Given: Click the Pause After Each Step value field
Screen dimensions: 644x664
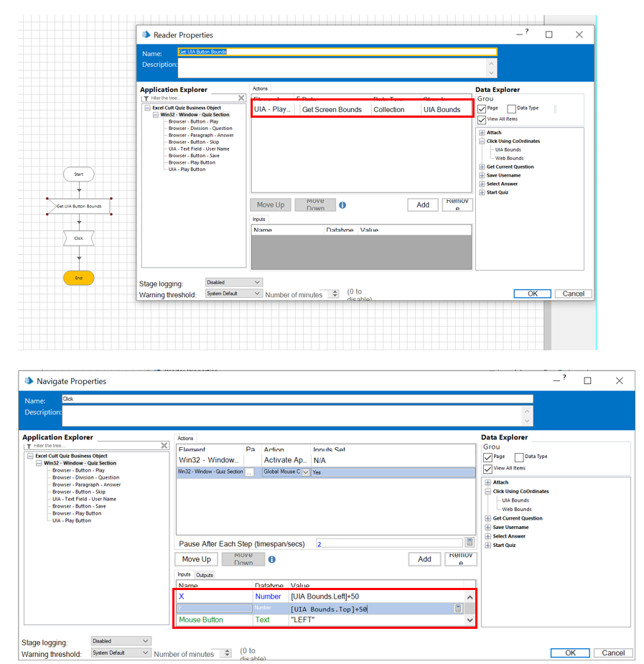Looking at the screenshot, I should click(390, 543).
